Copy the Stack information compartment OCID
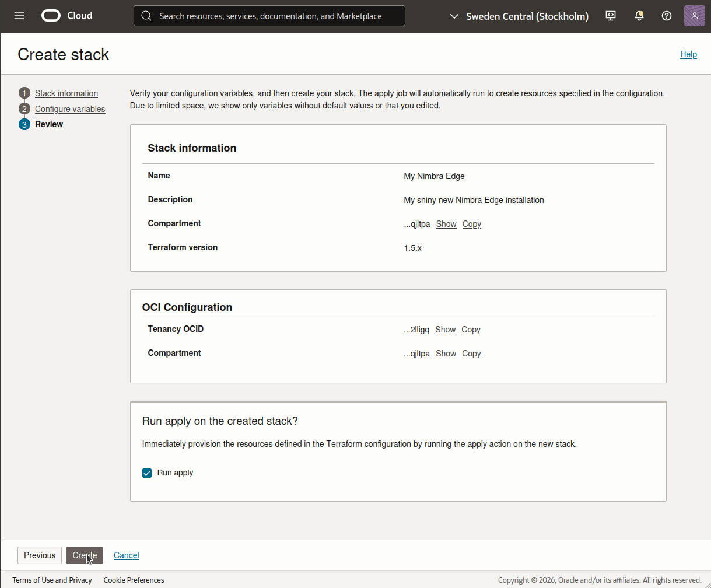This screenshot has width=711, height=588. [x=472, y=224]
